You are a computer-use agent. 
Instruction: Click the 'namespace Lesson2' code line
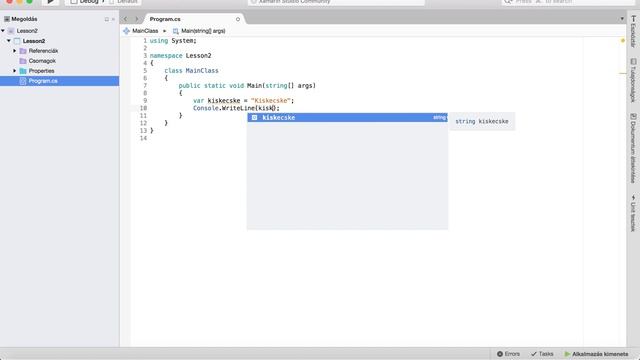point(180,56)
